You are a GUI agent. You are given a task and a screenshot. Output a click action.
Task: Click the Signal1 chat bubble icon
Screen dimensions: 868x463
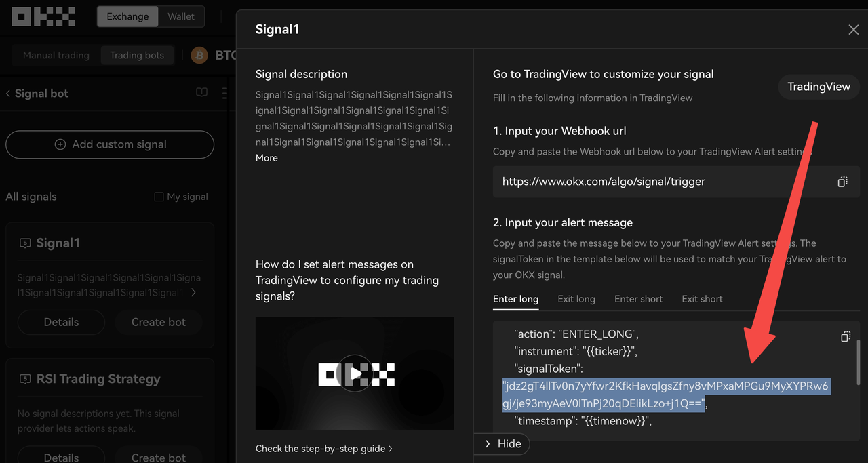(25, 242)
